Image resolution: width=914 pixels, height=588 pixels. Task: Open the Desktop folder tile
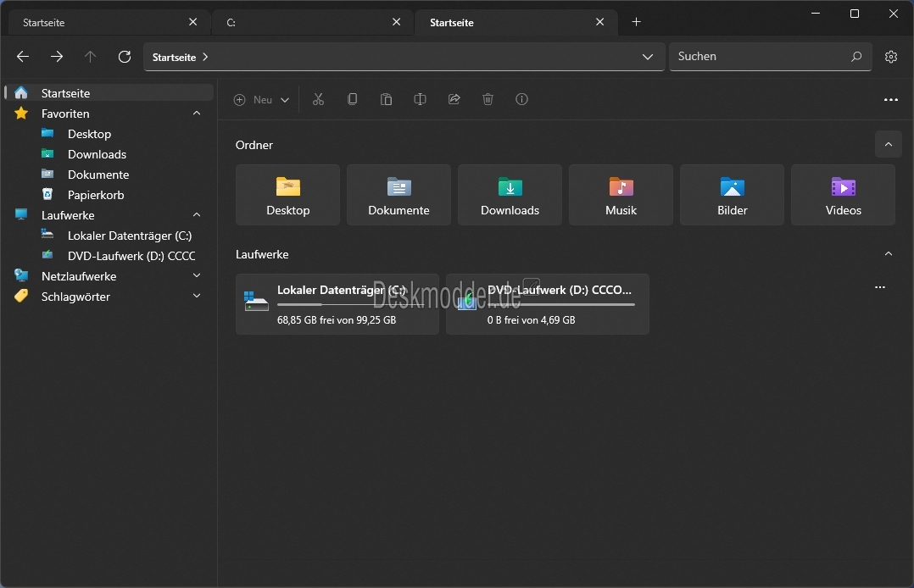pyautogui.click(x=288, y=195)
